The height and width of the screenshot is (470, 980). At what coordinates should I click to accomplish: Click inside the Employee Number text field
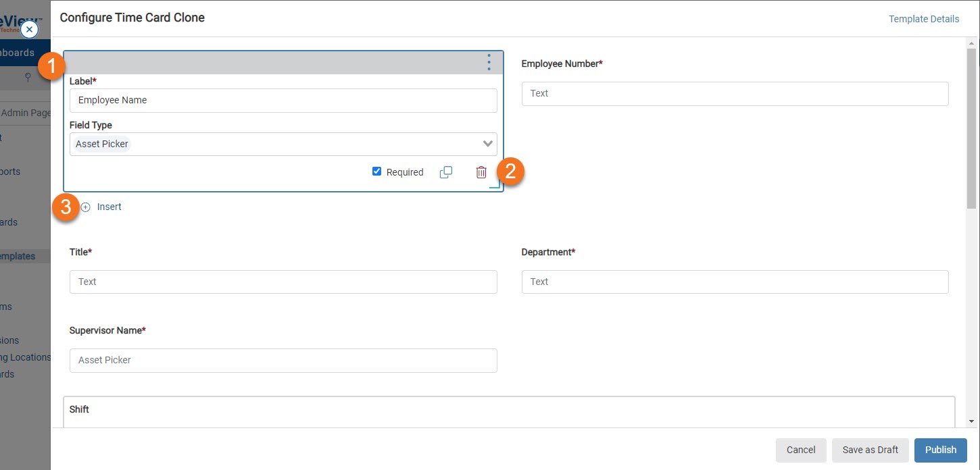coord(735,93)
